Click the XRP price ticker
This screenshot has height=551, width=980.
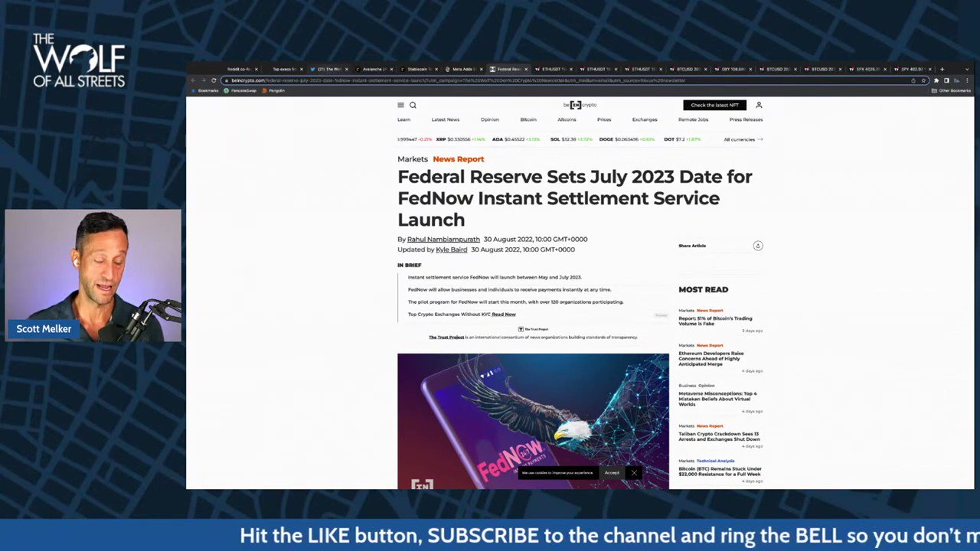460,139
